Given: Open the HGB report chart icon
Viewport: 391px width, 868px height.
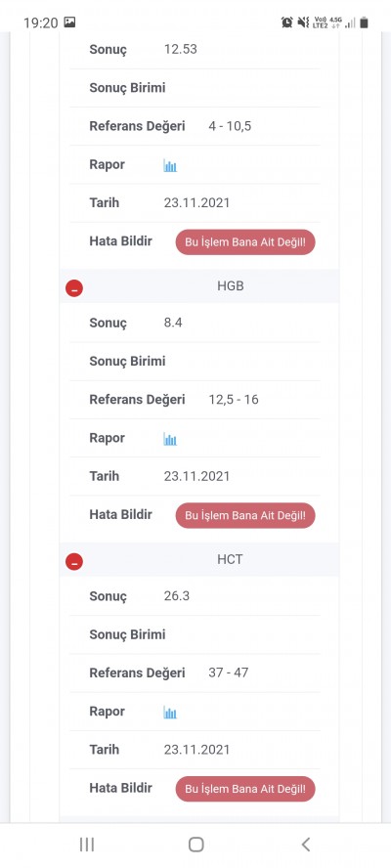Looking at the screenshot, I should coord(170,440).
